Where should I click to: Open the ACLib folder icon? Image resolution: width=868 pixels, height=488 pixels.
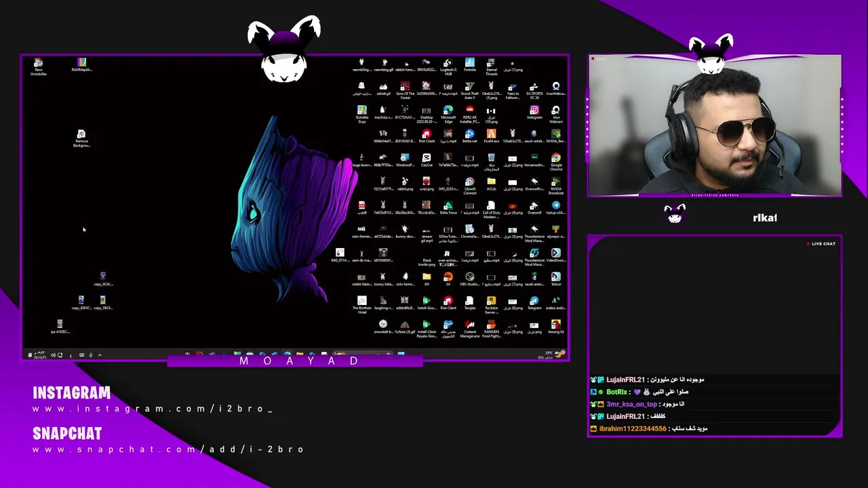point(491,184)
